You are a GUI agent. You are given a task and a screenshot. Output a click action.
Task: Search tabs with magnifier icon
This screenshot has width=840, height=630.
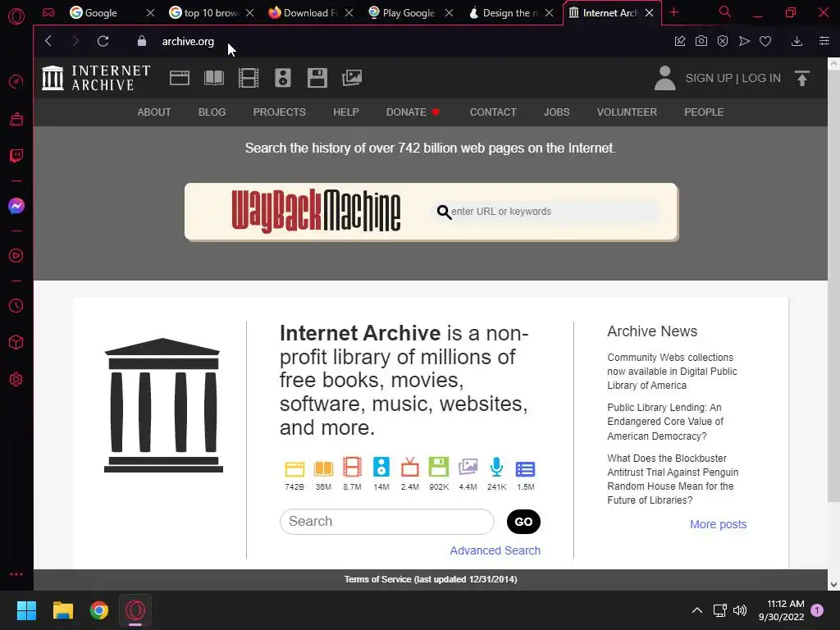click(x=725, y=11)
